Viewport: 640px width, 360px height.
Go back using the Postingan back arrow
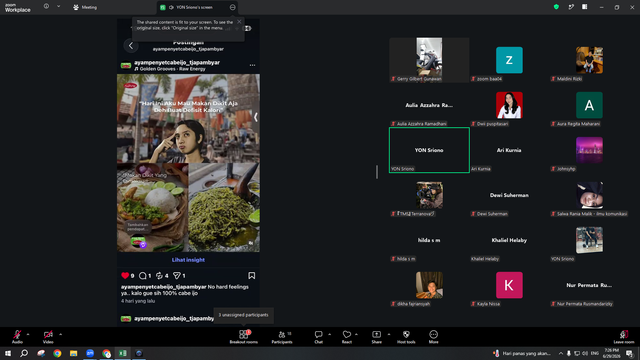click(131, 46)
